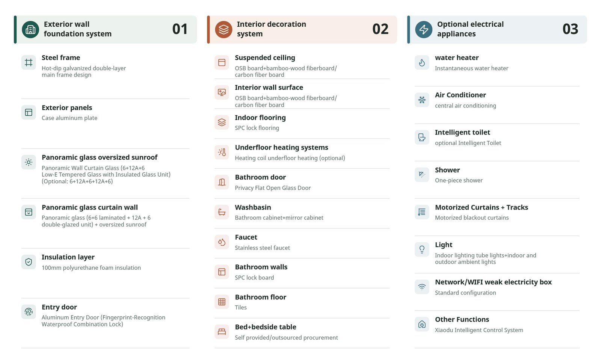
Task: Select the Optional electrical appliances header
Action: (497, 29)
